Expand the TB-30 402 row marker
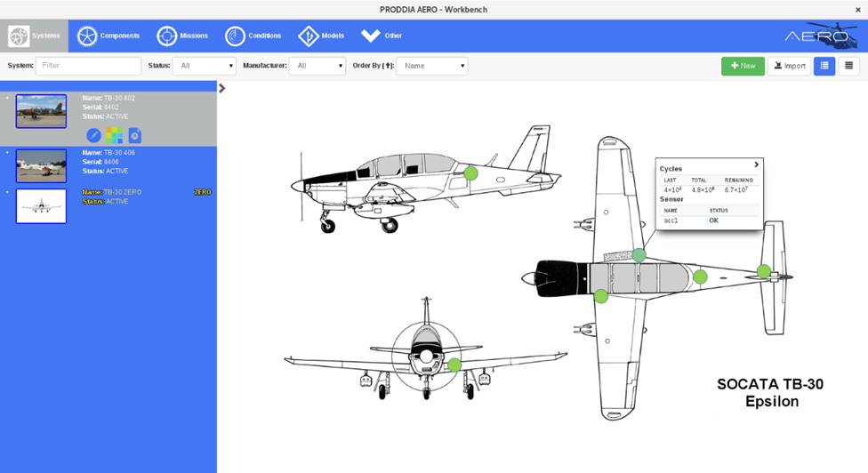This screenshot has width=868, height=473. [x=7, y=98]
